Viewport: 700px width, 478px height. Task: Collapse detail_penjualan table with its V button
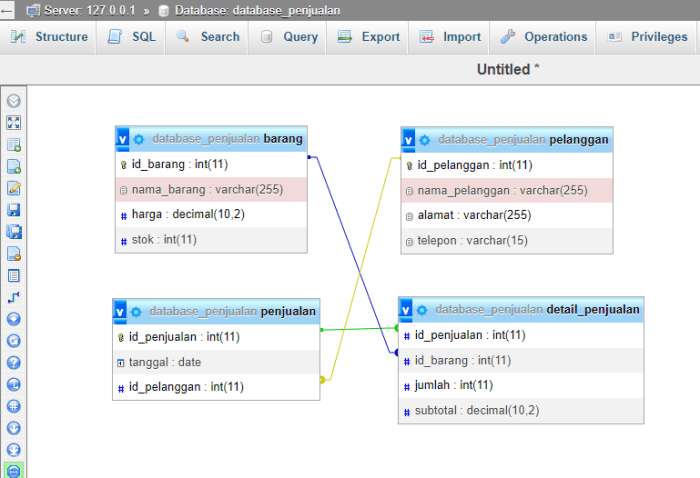pyautogui.click(x=405, y=310)
